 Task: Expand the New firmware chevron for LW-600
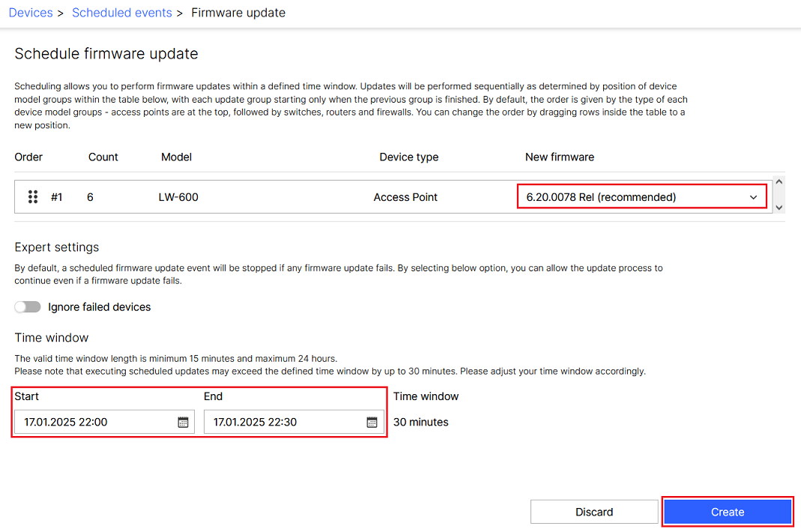coord(753,197)
